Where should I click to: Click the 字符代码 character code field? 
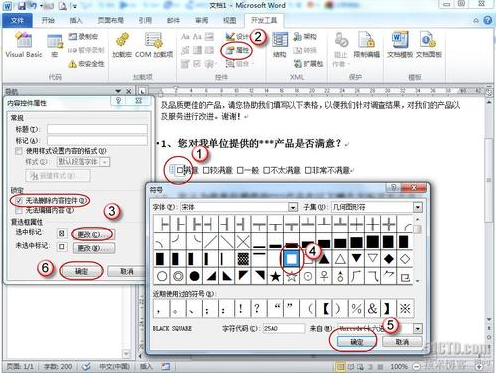[x=284, y=329]
